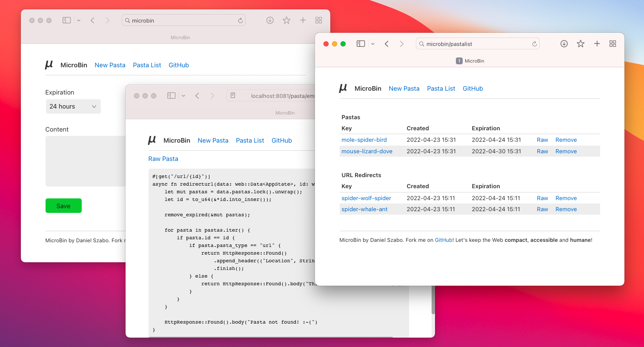Open Pasta List in the microbin home window
Image resolution: width=644 pixels, height=347 pixels.
tap(147, 65)
